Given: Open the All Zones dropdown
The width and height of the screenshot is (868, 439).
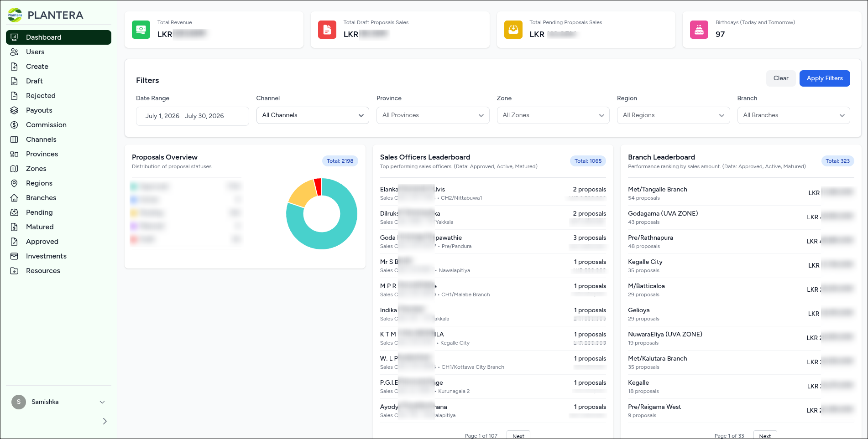Looking at the screenshot, I should 553,115.
